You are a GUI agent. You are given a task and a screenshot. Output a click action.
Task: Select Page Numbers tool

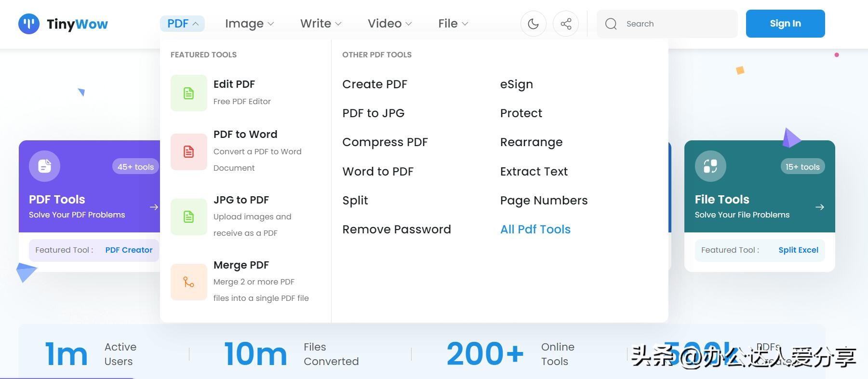tap(544, 201)
